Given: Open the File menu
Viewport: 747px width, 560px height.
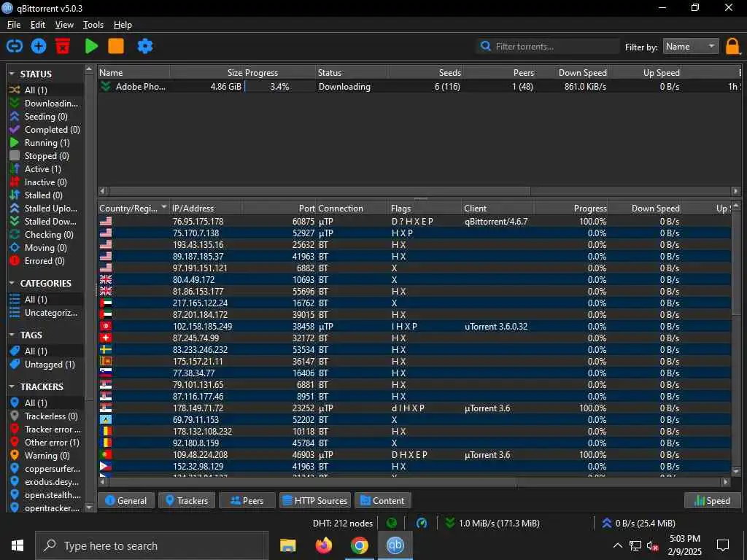Looking at the screenshot, I should [x=14, y=25].
